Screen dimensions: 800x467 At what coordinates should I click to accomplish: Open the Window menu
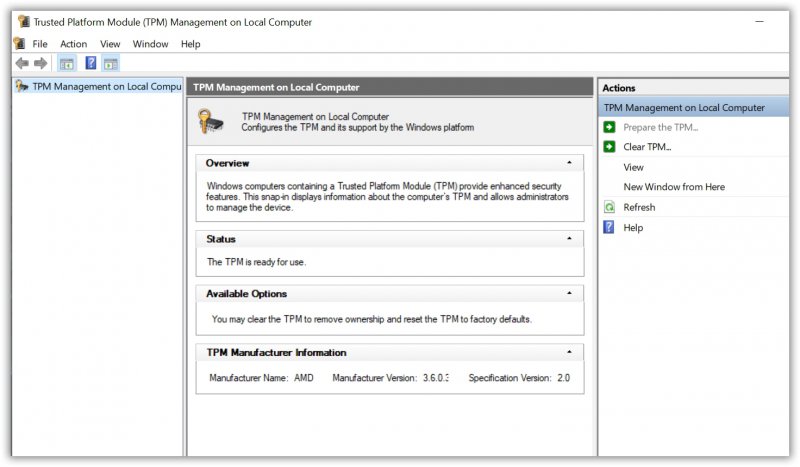click(150, 44)
